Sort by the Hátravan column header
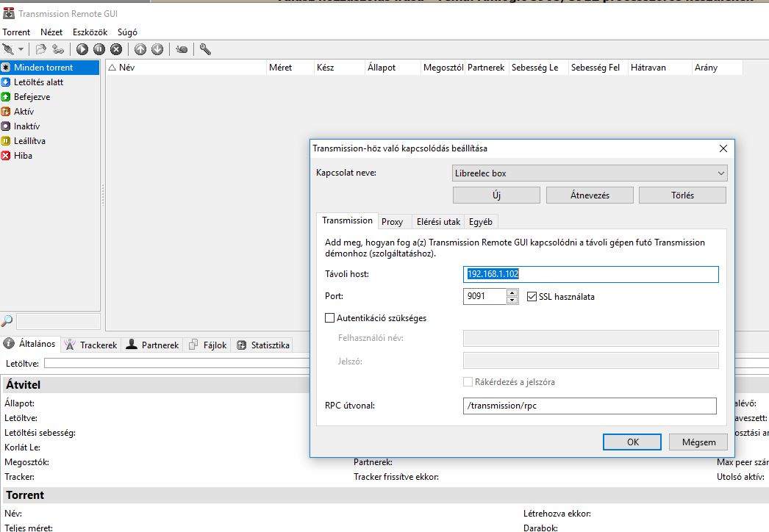This screenshot has height=532, width=769. [x=660, y=67]
